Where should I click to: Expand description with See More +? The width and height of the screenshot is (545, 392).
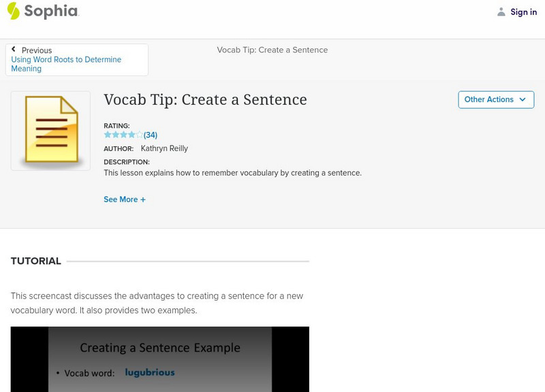click(x=125, y=199)
